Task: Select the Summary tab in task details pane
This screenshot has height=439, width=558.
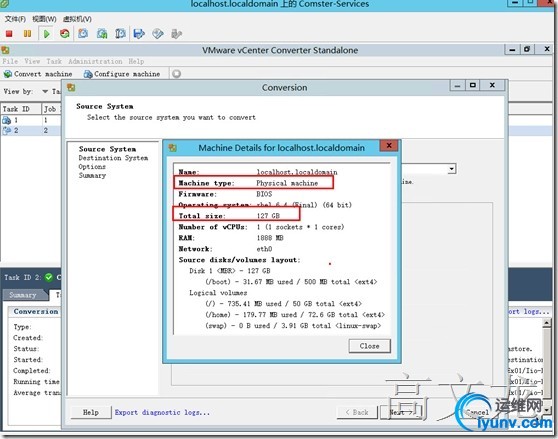Action: click(x=23, y=295)
